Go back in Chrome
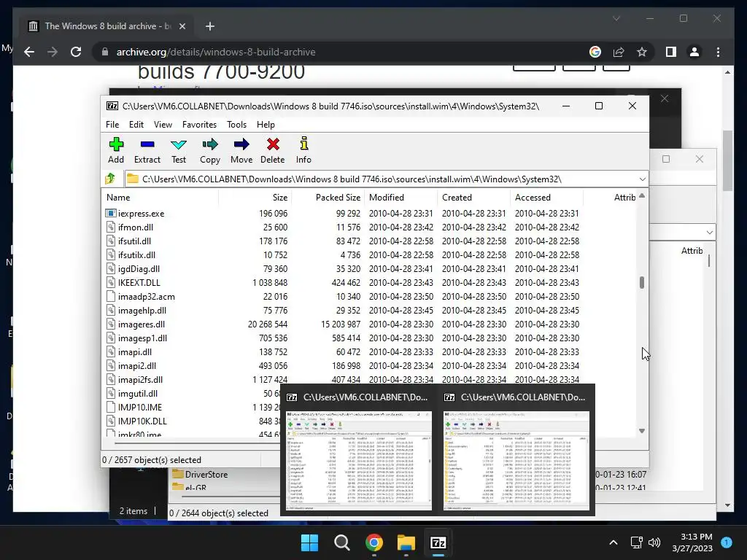 click(29, 52)
